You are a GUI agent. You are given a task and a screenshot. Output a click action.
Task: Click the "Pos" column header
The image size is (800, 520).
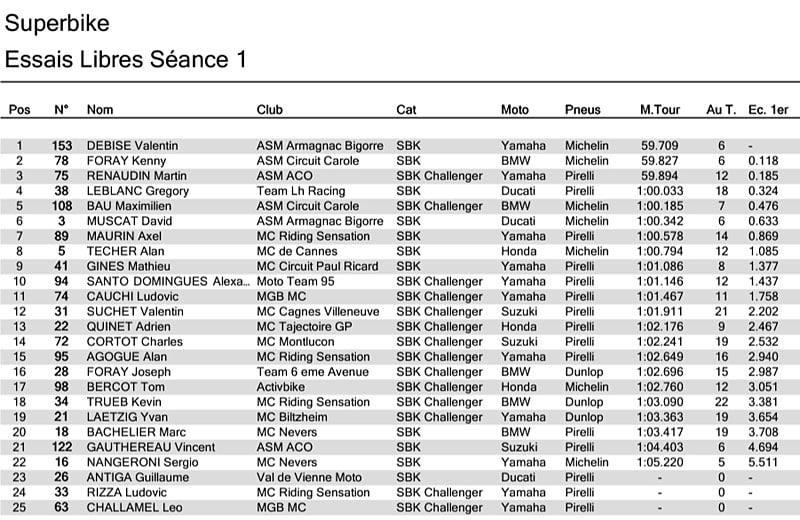(19, 109)
